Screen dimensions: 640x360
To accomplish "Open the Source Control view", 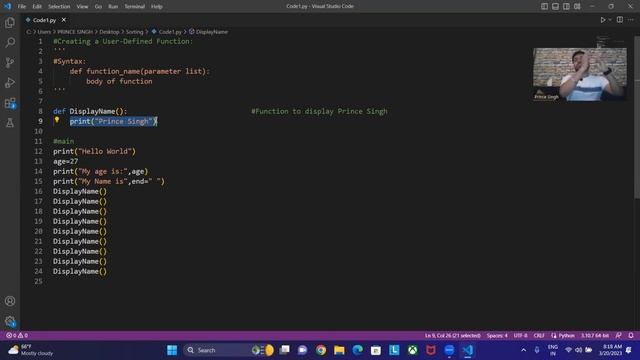I will click(x=10, y=62).
